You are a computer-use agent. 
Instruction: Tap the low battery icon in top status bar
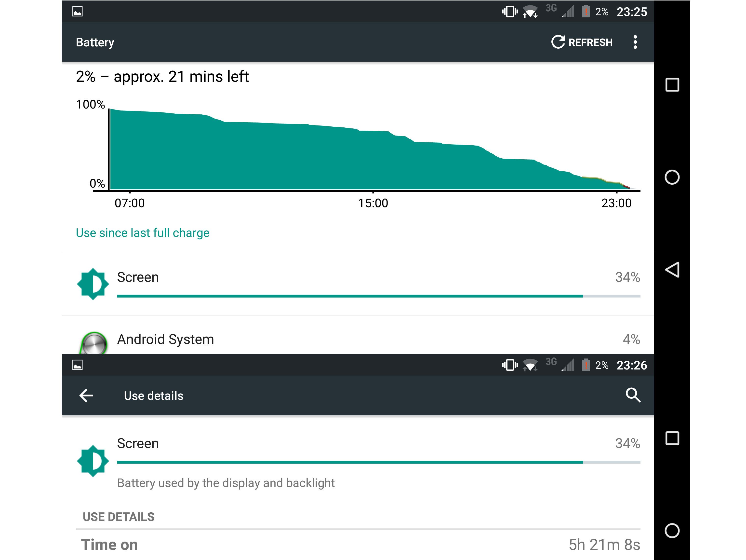(x=586, y=12)
